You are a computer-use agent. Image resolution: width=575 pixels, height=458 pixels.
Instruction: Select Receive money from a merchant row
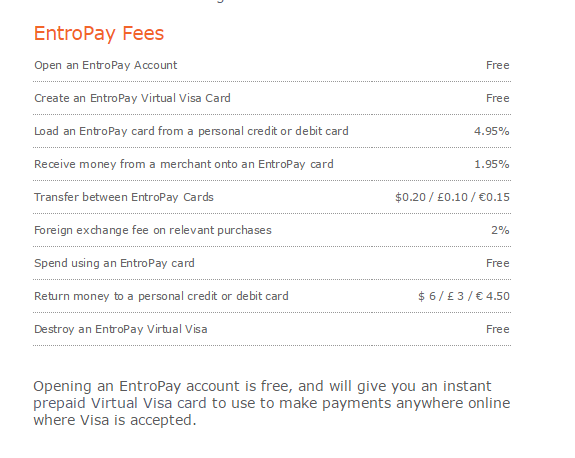pos(272,164)
